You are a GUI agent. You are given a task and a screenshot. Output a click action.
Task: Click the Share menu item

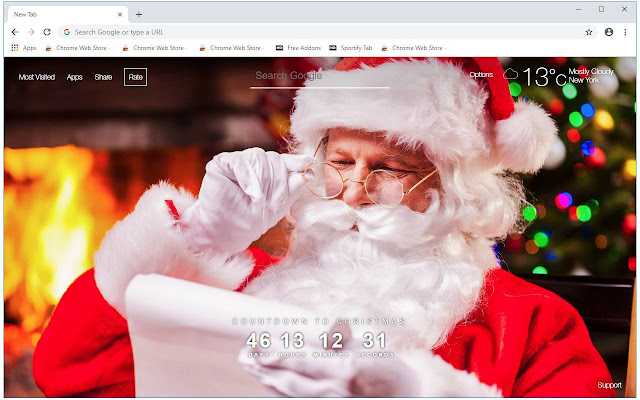coord(103,77)
